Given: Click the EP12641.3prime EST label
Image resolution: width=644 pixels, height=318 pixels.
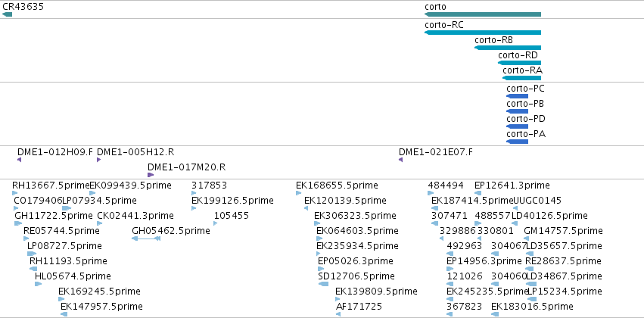Looking at the screenshot, I should pos(512,185).
